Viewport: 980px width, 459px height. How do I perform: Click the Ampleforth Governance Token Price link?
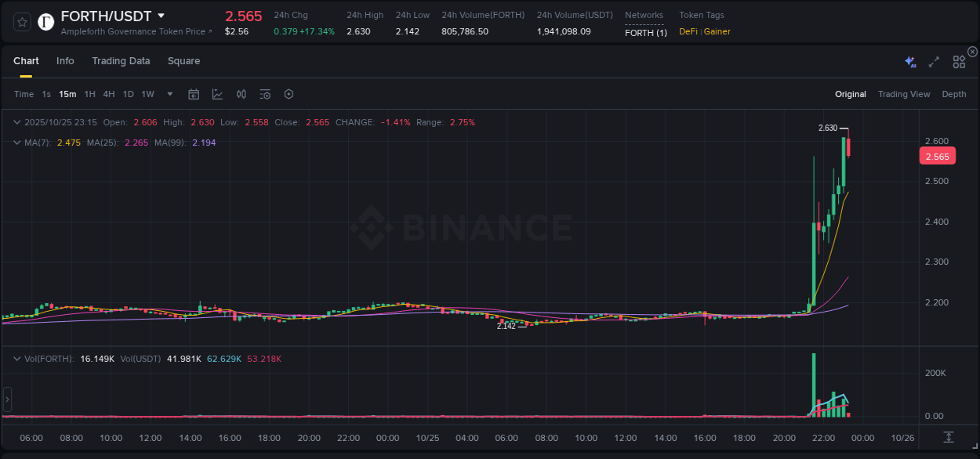[x=135, y=31]
